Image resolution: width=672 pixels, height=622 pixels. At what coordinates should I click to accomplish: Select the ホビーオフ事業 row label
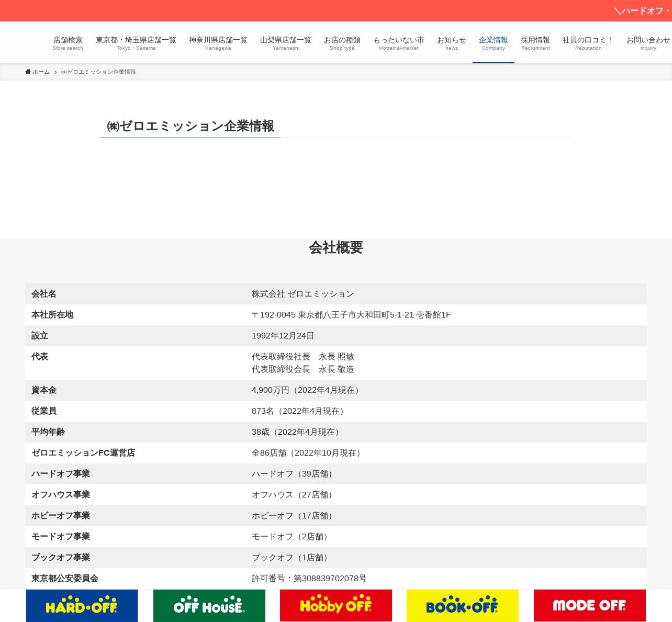coord(61,516)
